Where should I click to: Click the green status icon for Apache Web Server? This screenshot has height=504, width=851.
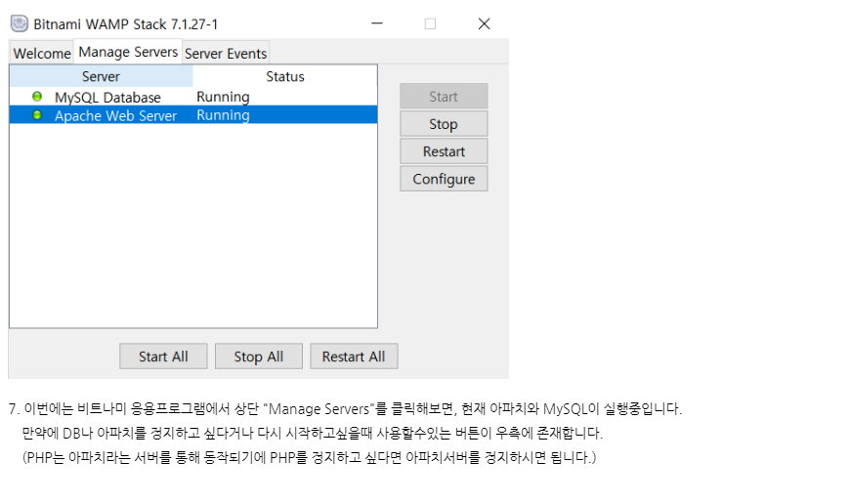tap(37, 115)
